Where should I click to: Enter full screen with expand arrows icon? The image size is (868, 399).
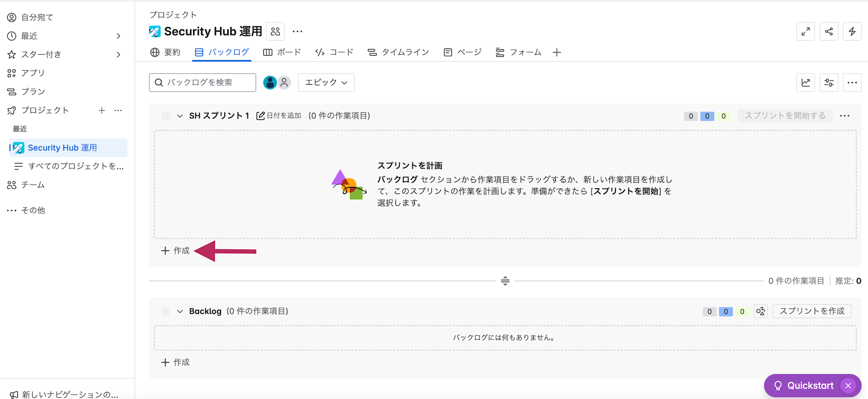tap(806, 31)
